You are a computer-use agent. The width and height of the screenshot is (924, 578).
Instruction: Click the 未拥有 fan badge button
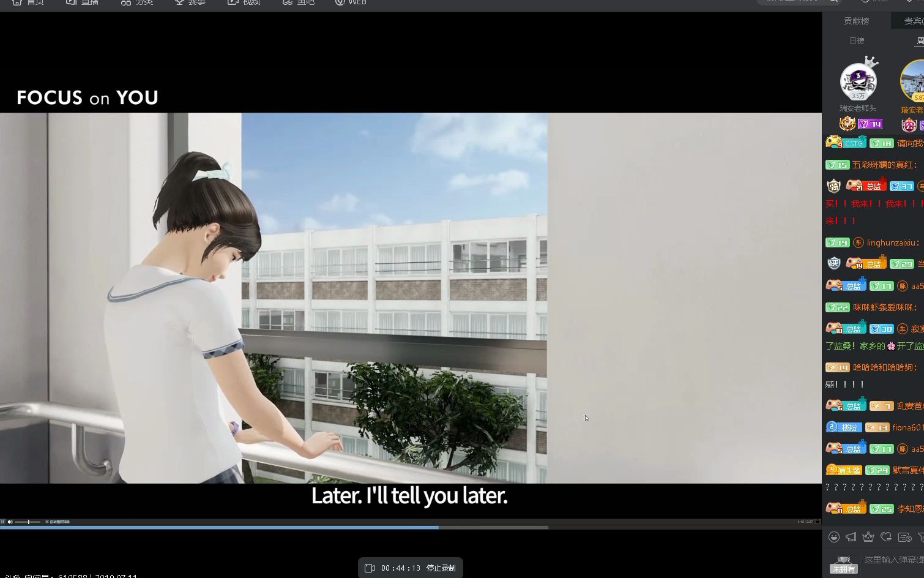(x=844, y=569)
